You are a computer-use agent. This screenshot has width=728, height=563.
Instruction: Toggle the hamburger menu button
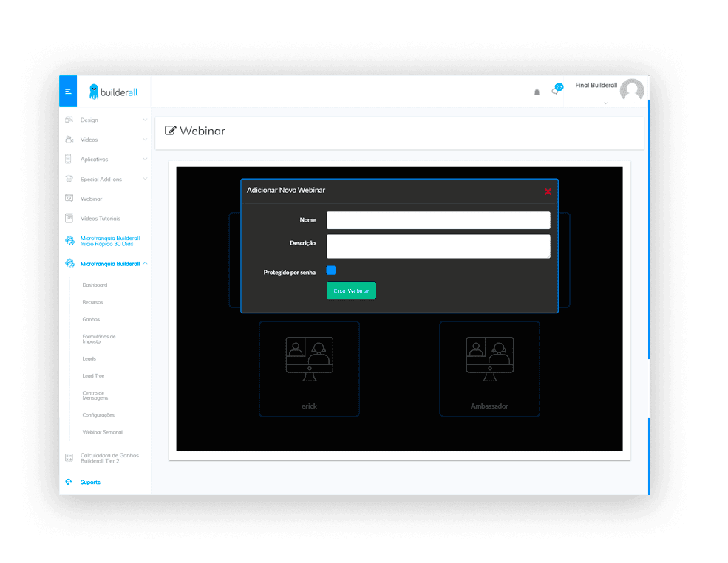click(x=68, y=92)
